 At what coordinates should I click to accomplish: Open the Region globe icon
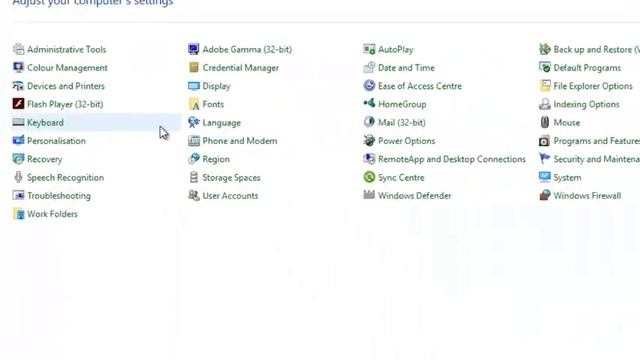point(193,159)
